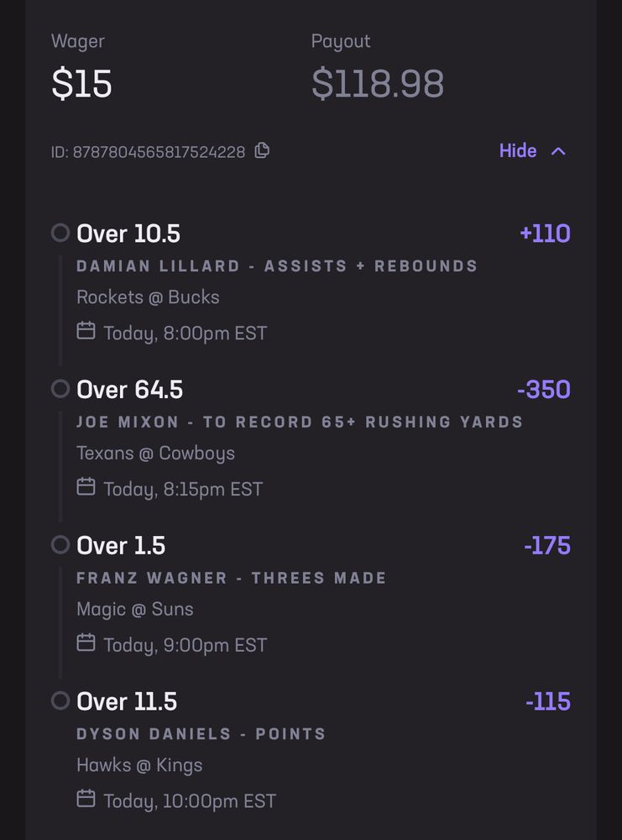Select the Over 10.5 status circle
The width and height of the screenshot is (622, 840).
pyautogui.click(x=60, y=233)
